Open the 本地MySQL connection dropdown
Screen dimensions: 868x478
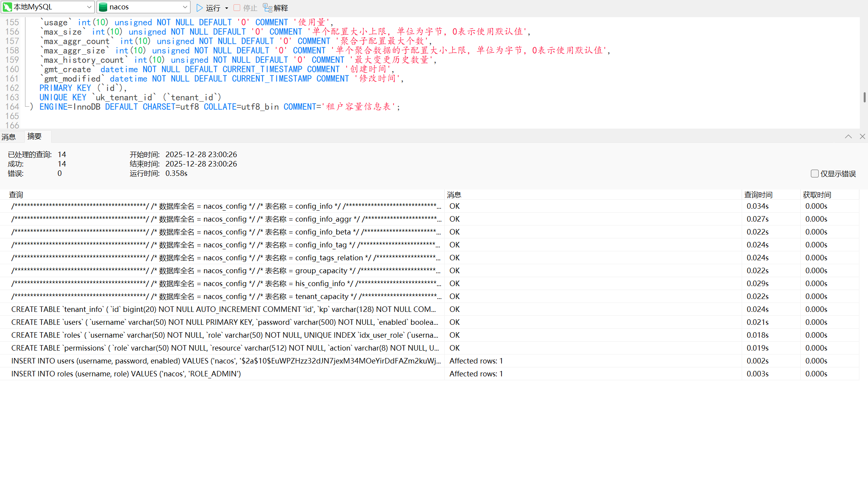coord(89,7)
